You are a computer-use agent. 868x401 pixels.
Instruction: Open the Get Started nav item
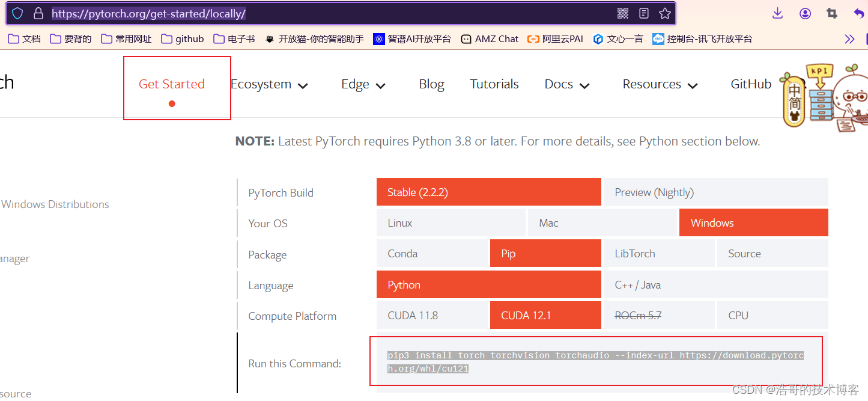[x=172, y=84]
